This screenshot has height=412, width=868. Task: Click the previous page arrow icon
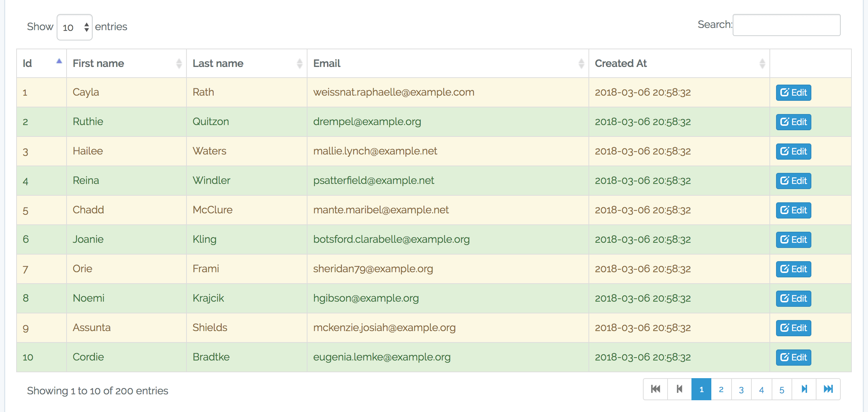(679, 389)
